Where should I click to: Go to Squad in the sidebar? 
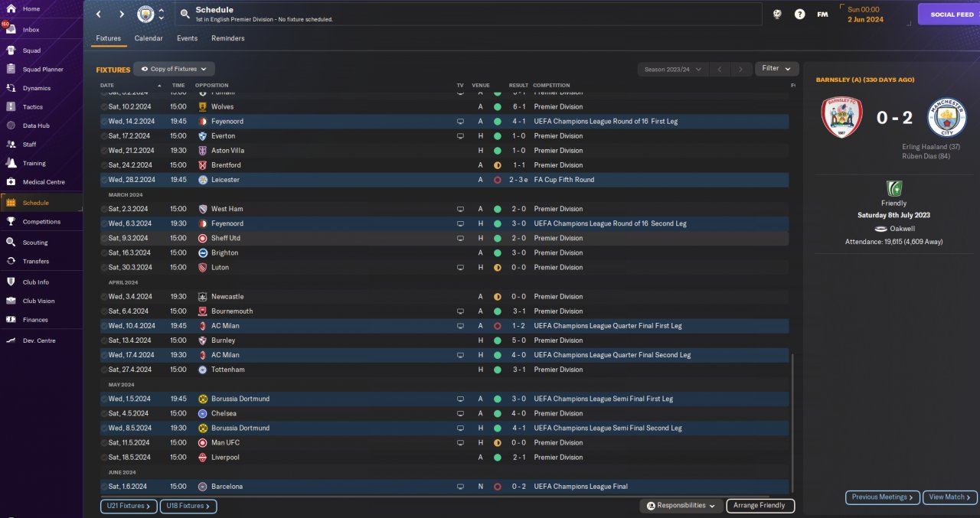click(x=41, y=50)
